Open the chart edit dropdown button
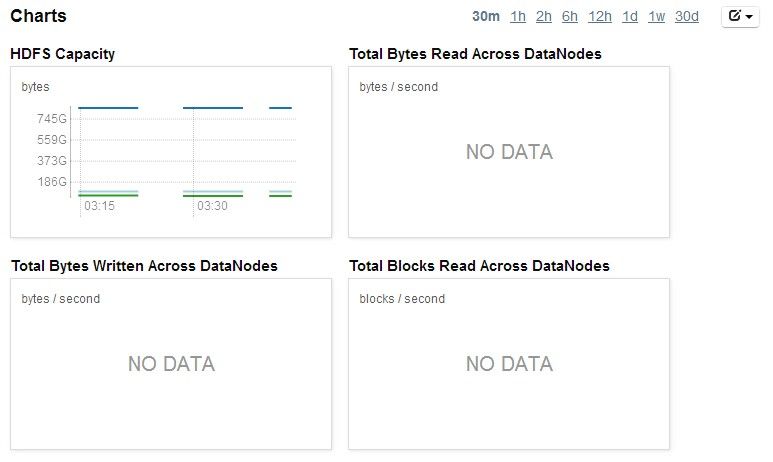This screenshot has height=462, width=773. pos(740,17)
